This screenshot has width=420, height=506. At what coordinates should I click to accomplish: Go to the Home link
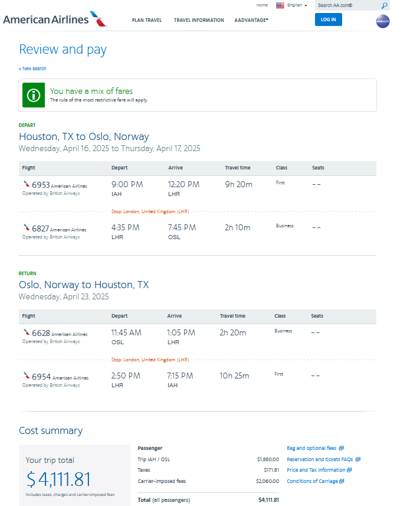(x=262, y=5)
